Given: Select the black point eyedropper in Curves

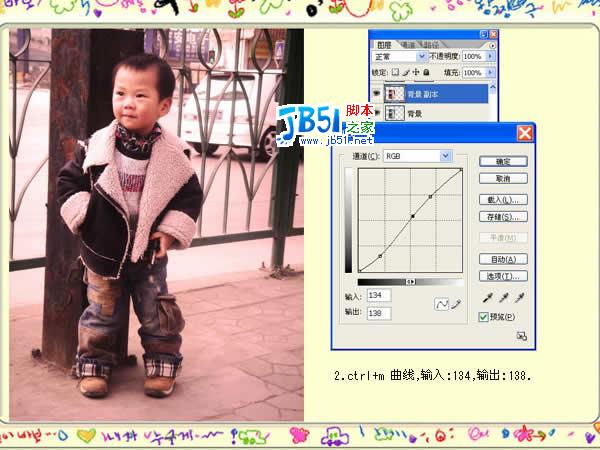Looking at the screenshot, I should click(488, 298).
